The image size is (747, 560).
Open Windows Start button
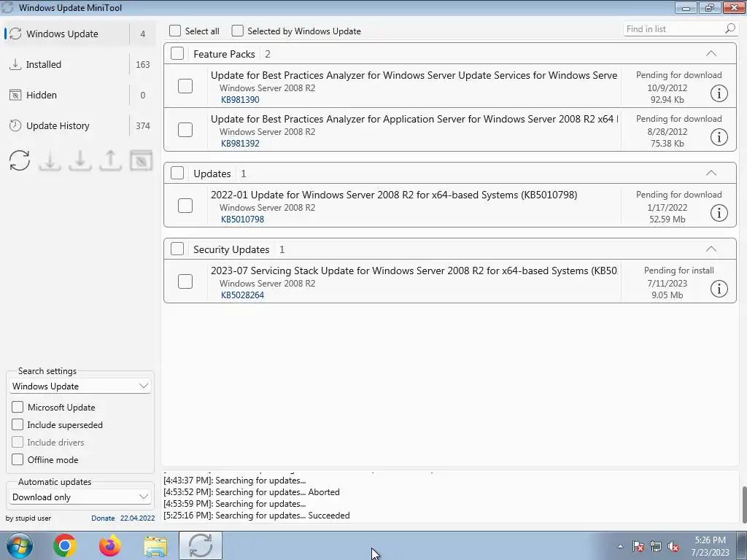point(19,545)
